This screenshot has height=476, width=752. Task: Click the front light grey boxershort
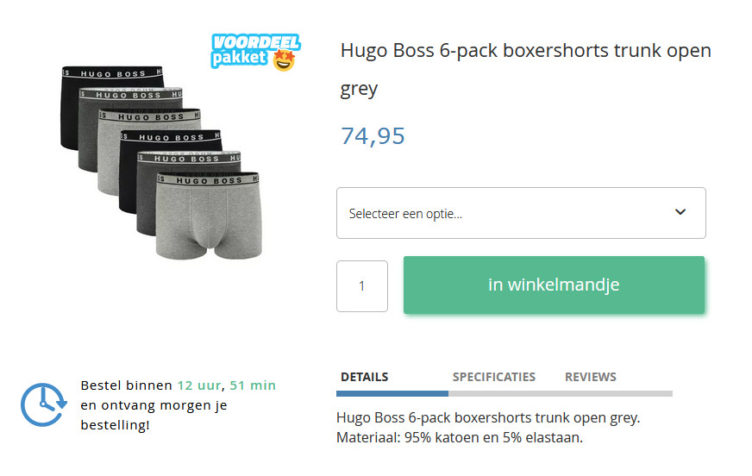point(209,216)
